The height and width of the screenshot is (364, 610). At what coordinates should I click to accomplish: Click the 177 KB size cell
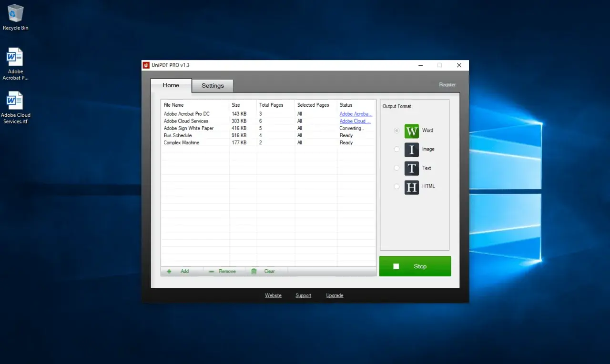click(239, 142)
